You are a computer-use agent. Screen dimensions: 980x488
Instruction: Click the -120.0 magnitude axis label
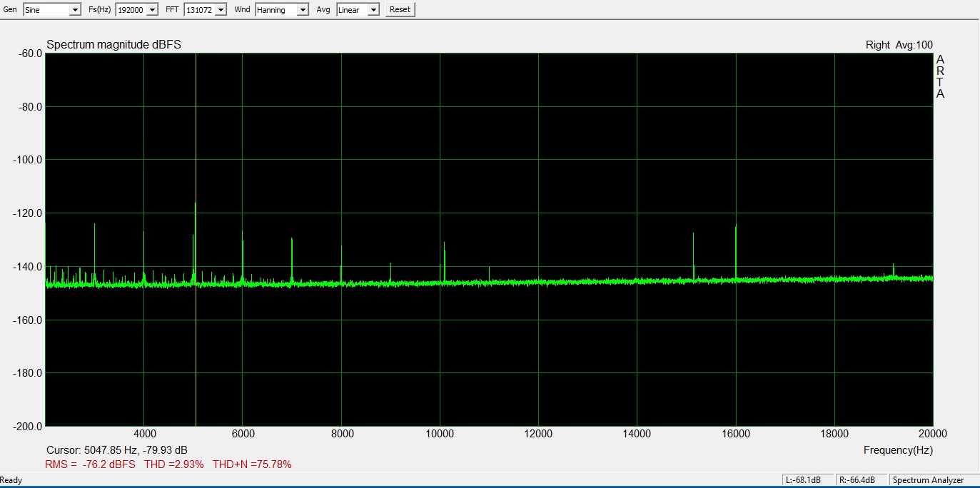(27, 213)
